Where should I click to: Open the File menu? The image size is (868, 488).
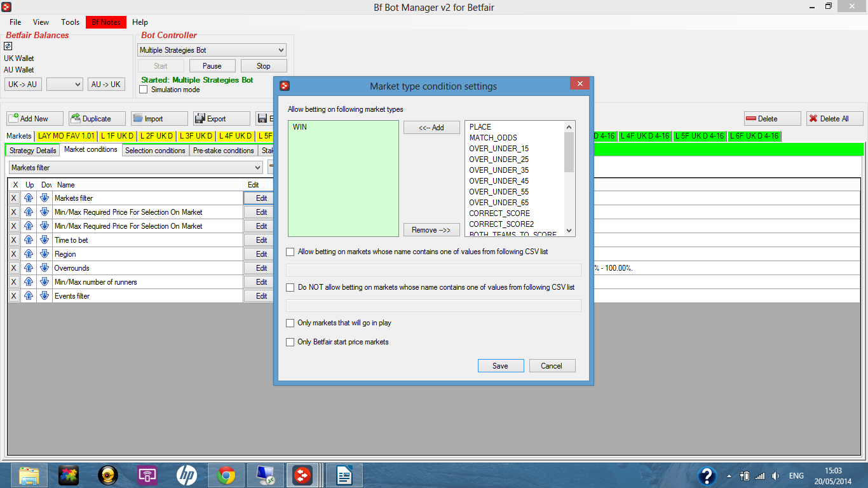pos(15,22)
